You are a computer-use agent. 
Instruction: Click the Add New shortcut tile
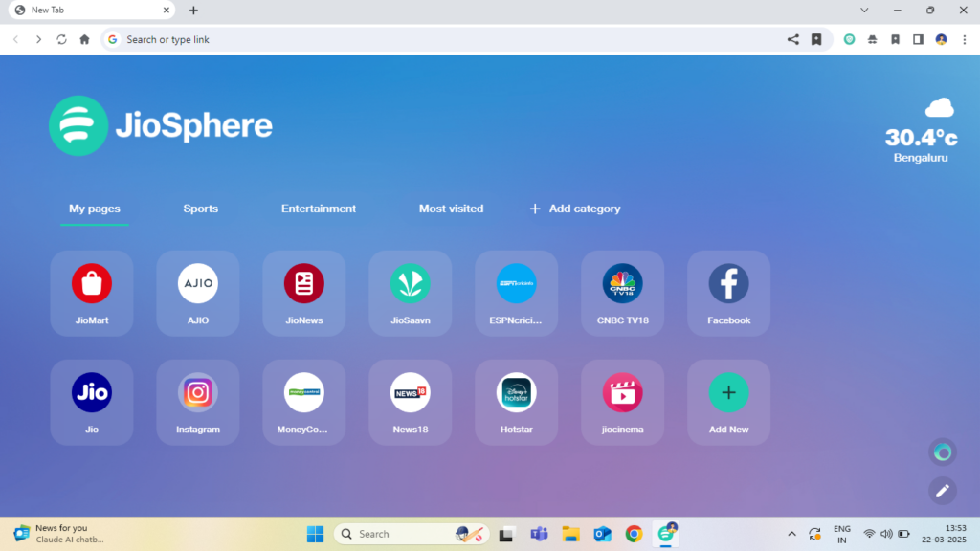coord(728,403)
